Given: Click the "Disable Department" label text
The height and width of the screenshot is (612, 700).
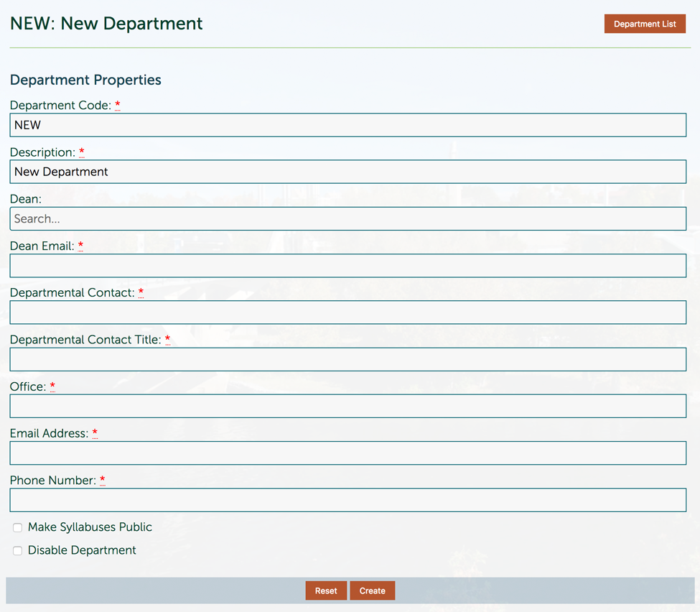Looking at the screenshot, I should tap(82, 550).
